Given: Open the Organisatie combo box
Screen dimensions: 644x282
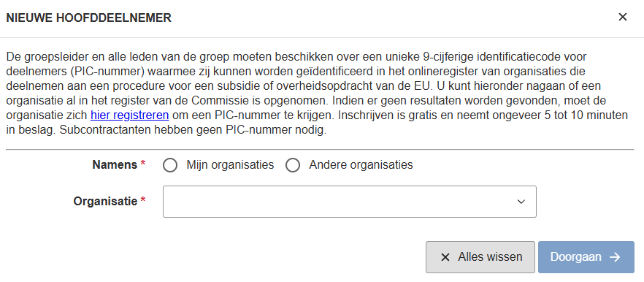Looking at the screenshot, I should 350,202.
